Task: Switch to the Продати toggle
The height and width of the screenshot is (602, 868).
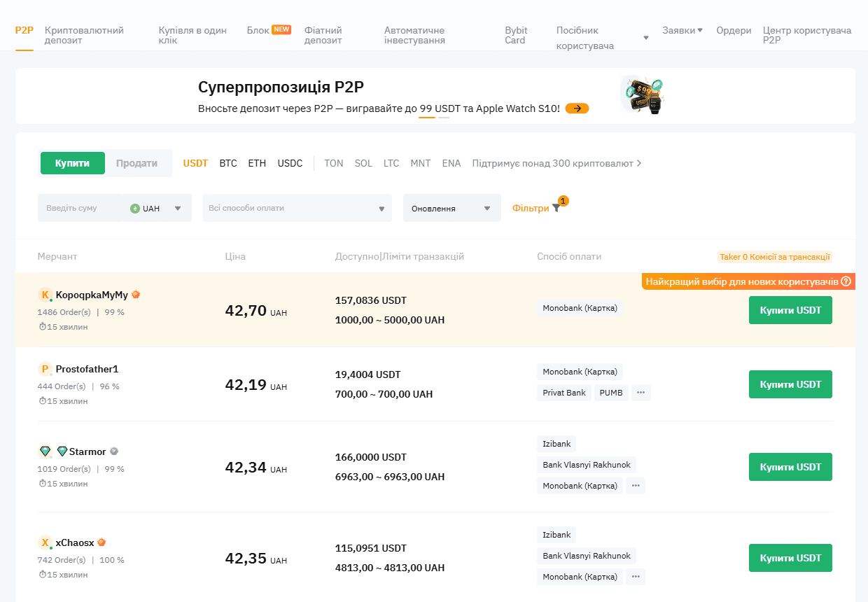Action: point(136,163)
